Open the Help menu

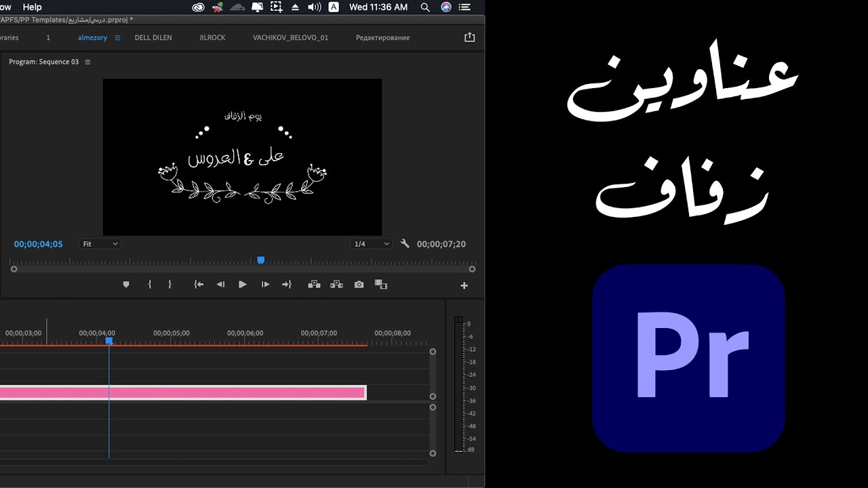[32, 7]
